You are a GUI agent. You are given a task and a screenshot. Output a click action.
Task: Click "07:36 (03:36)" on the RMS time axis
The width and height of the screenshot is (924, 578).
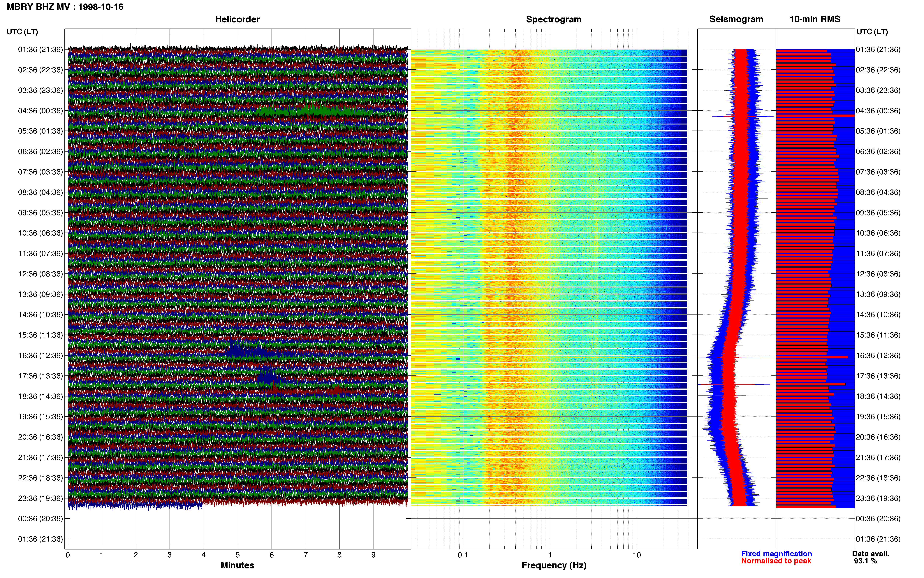878,172
